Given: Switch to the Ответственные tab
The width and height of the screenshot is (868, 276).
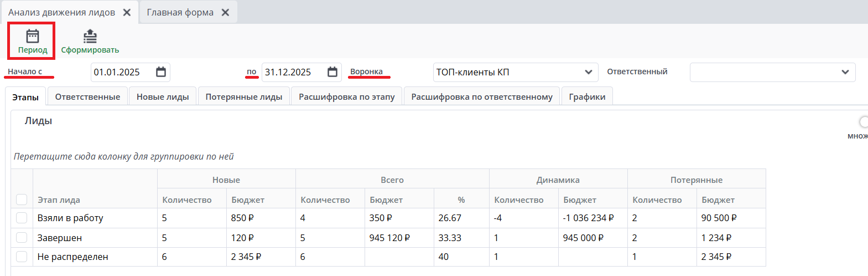Looking at the screenshot, I should click(x=87, y=96).
